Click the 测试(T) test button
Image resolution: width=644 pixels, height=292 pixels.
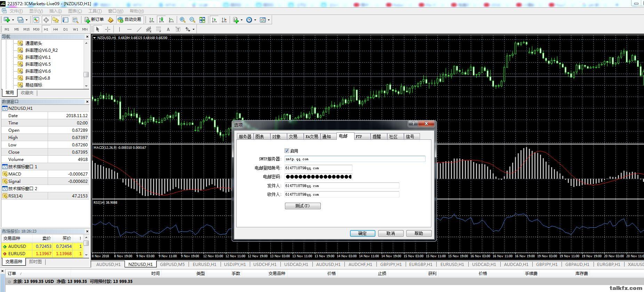pyautogui.click(x=303, y=206)
